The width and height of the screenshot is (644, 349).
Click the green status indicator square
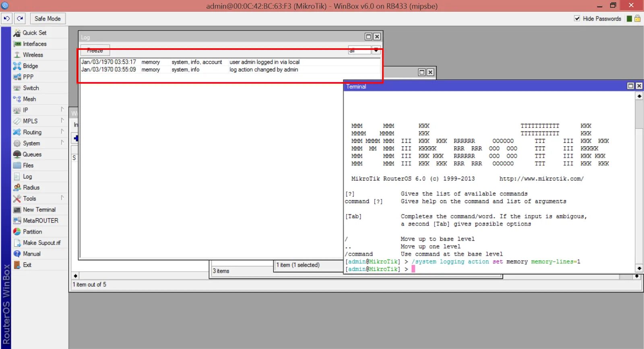coord(629,18)
